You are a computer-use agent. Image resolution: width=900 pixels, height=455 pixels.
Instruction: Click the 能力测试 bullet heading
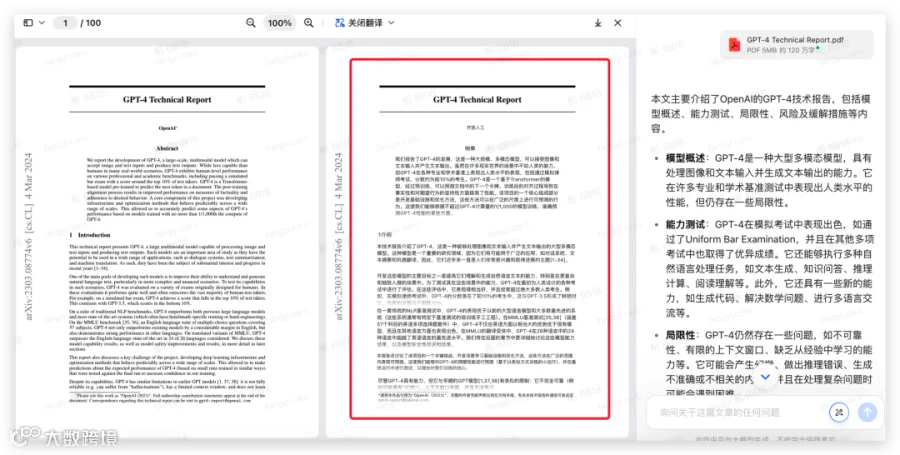click(685, 224)
